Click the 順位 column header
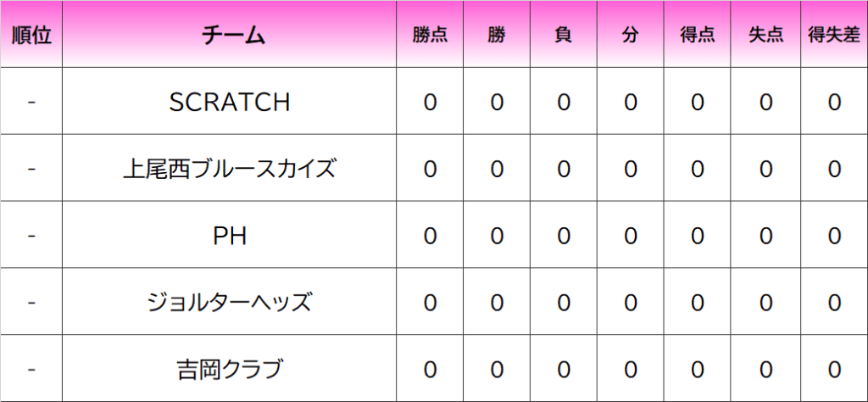Viewport: 868px width, 402px height. (x=31, y=36)
